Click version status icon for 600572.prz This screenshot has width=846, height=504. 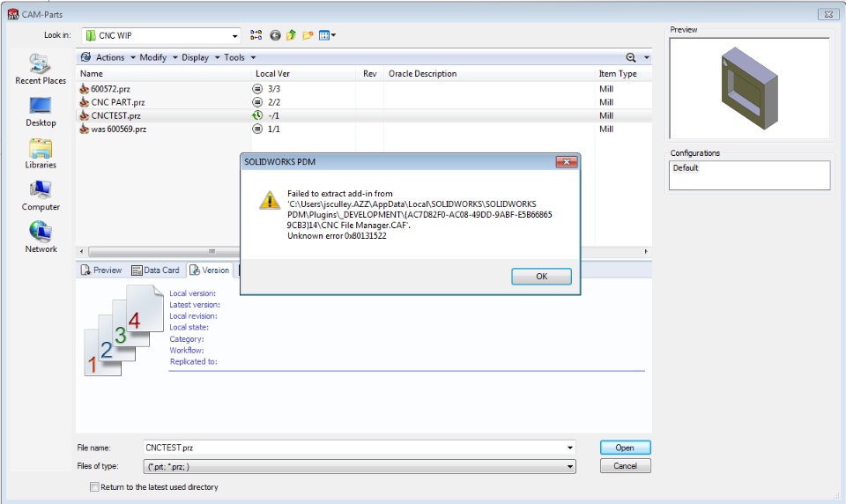coord(257,88)
